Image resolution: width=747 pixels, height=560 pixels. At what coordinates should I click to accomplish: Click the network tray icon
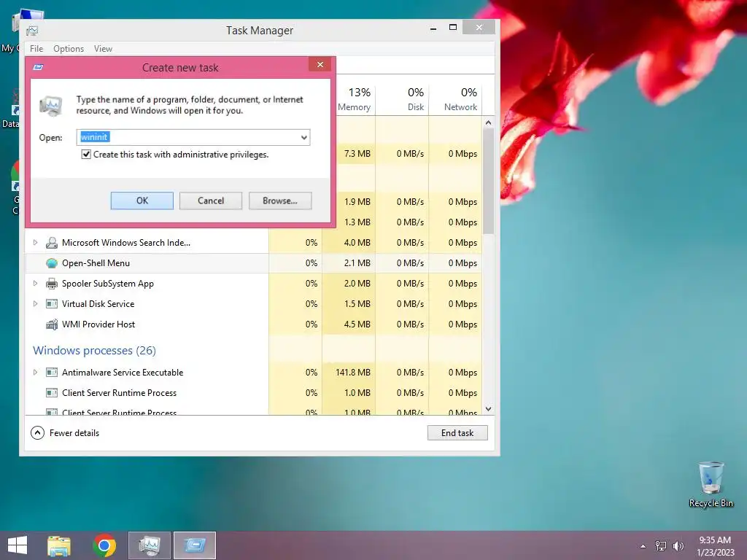tap(661, 546)
